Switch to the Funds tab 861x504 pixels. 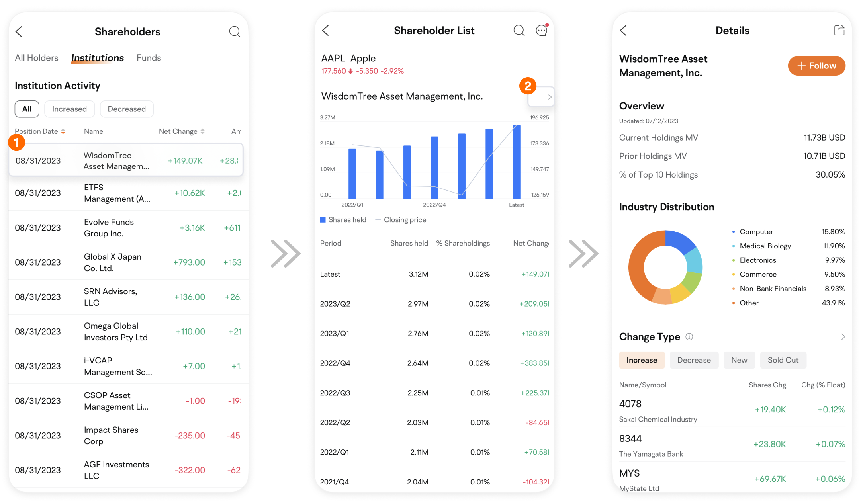pos(149,58)
